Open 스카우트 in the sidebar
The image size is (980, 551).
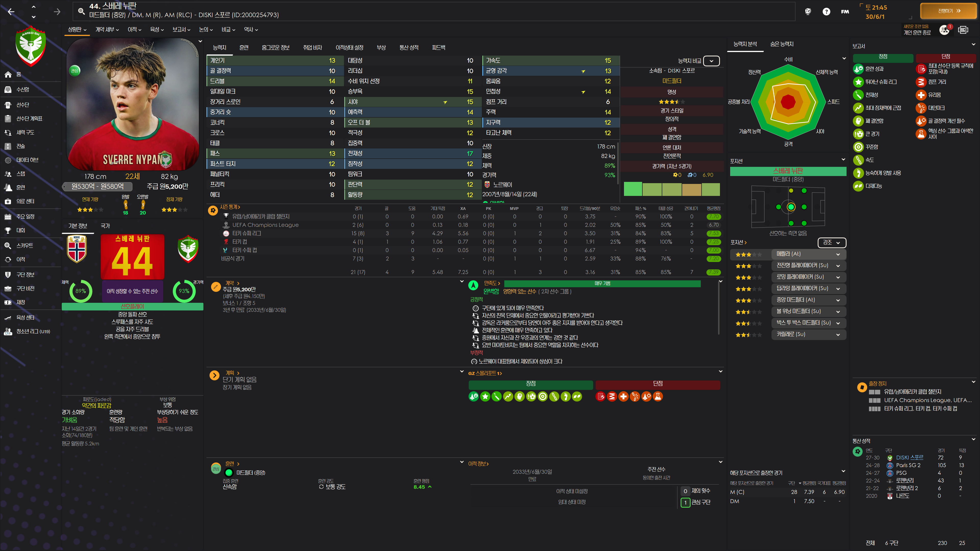point(24,246)
